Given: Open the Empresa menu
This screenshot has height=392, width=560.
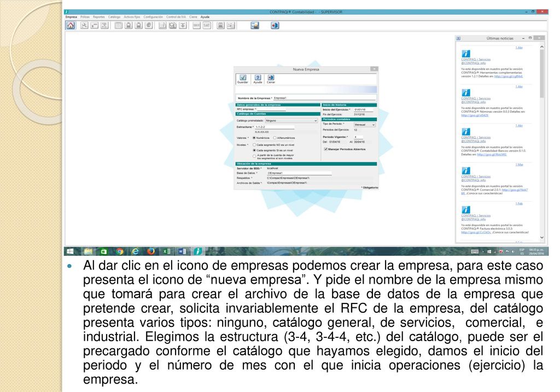Looking at the screenshot, I should pyautogui.click(x=71, y=17).
